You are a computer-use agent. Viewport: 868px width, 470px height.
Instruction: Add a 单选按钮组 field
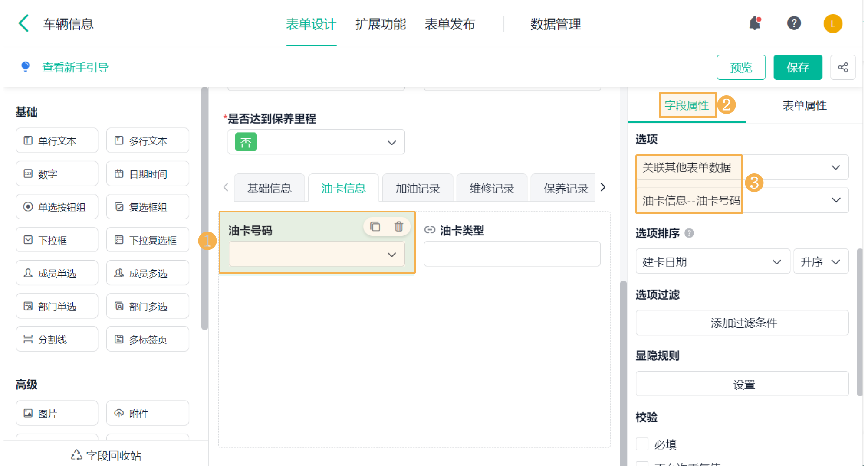click(57, 207)
